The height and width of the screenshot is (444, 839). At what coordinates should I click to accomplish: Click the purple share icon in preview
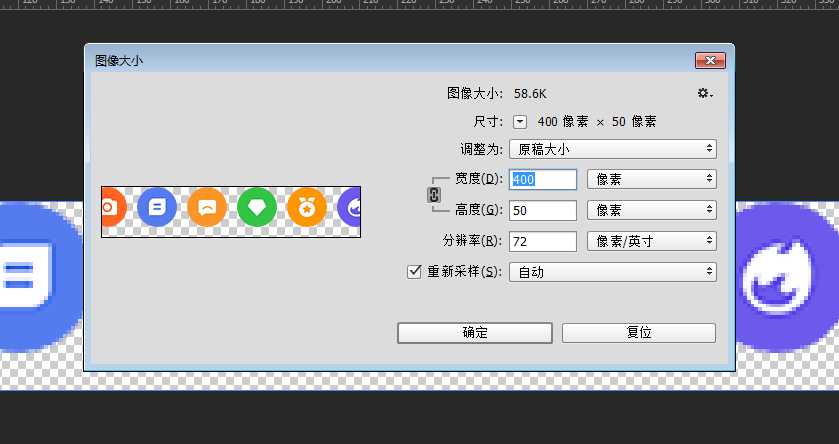349,207
